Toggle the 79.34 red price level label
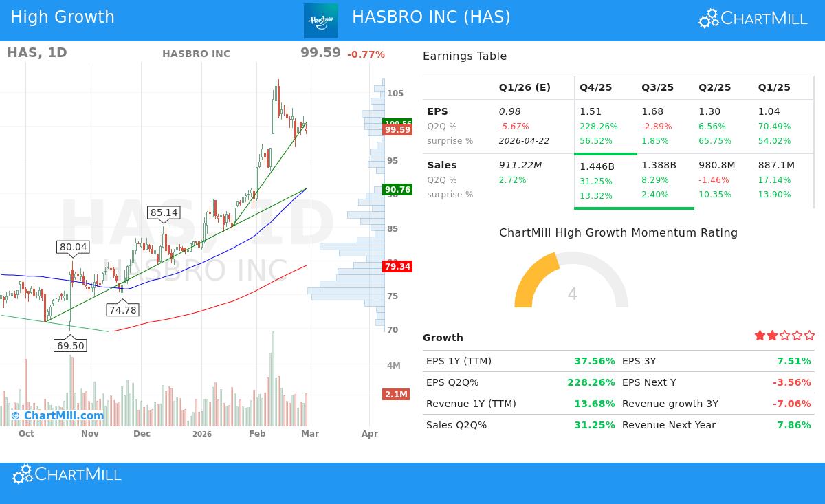 (x=397, y=266)
